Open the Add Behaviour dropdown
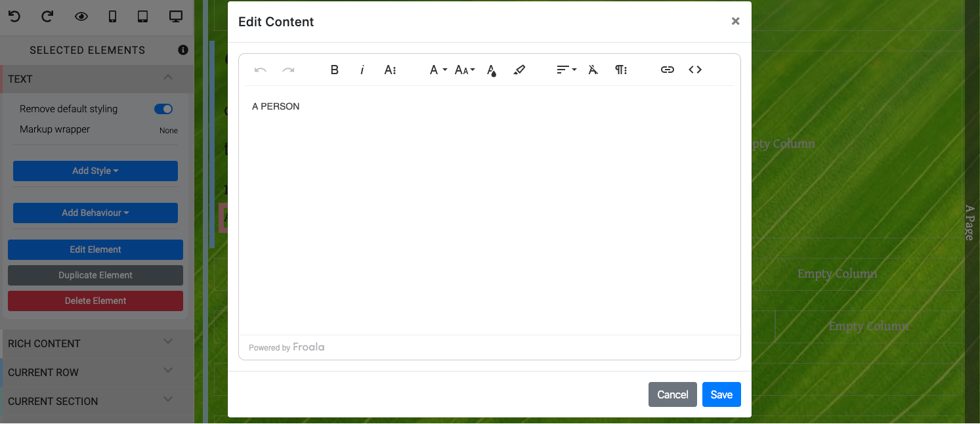The image size is (980, 424). coord(95,213)
